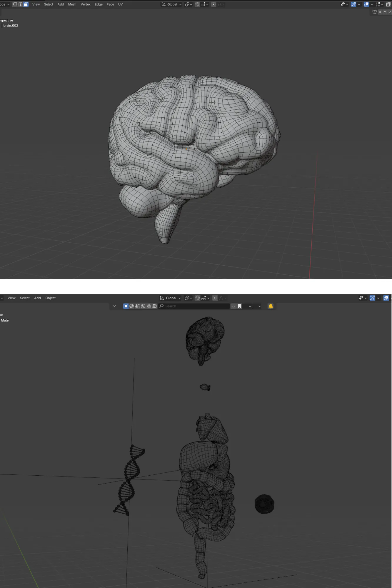Enable Y axis mirror
Viewport: 392px width, 588px height.
(x=385, y=12)
